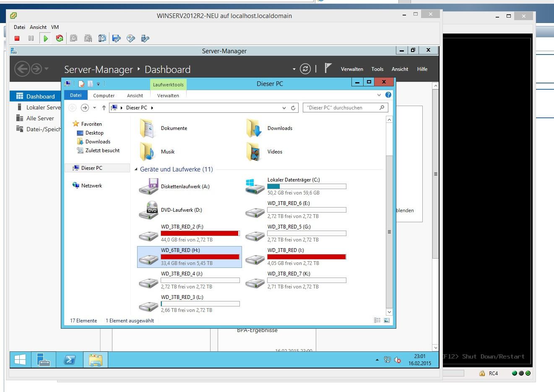
Task: Select DVD-Laufwerk (D:)
Action: 190,210
